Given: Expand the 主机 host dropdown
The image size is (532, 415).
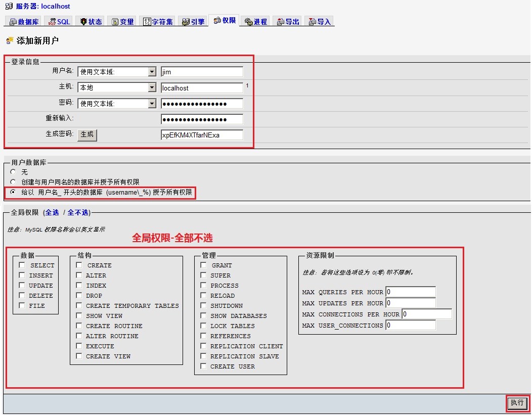Looking at the screenshot, I should click(x=152, y=88).
